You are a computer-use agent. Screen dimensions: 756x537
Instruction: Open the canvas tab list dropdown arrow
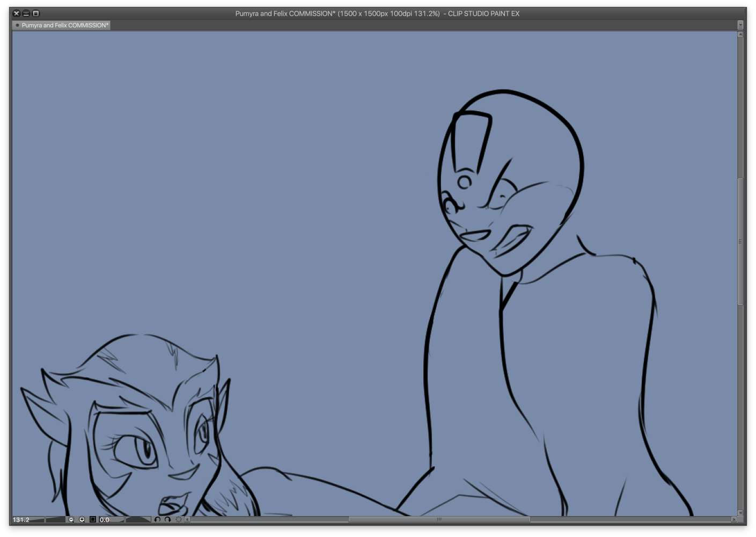click(740, 25)
